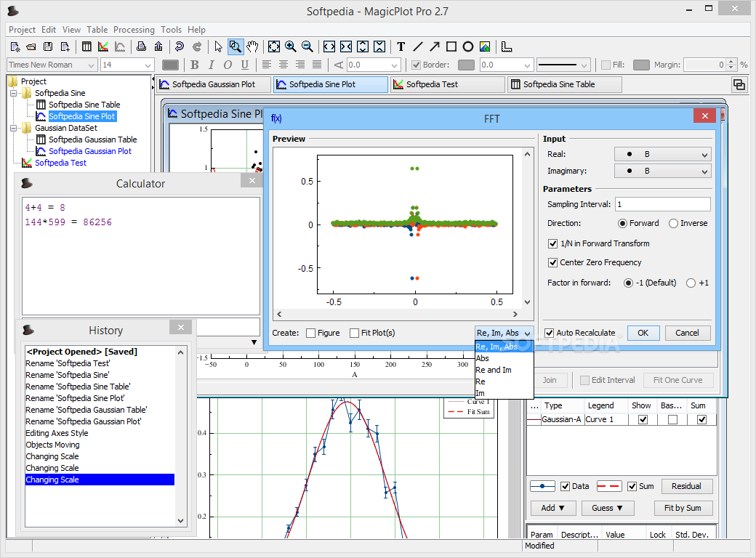
Task: Click the Border color swatch
Action: 466,65
